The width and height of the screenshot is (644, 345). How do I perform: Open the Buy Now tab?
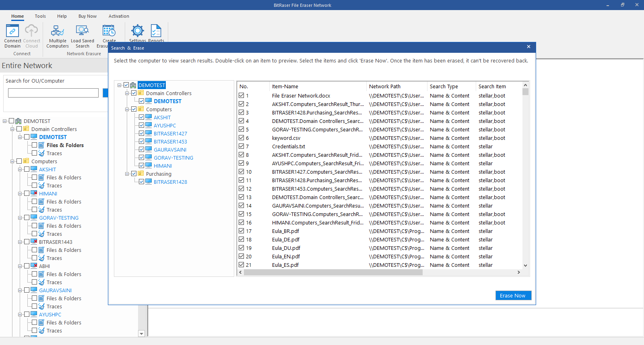(x=88, y=16)
